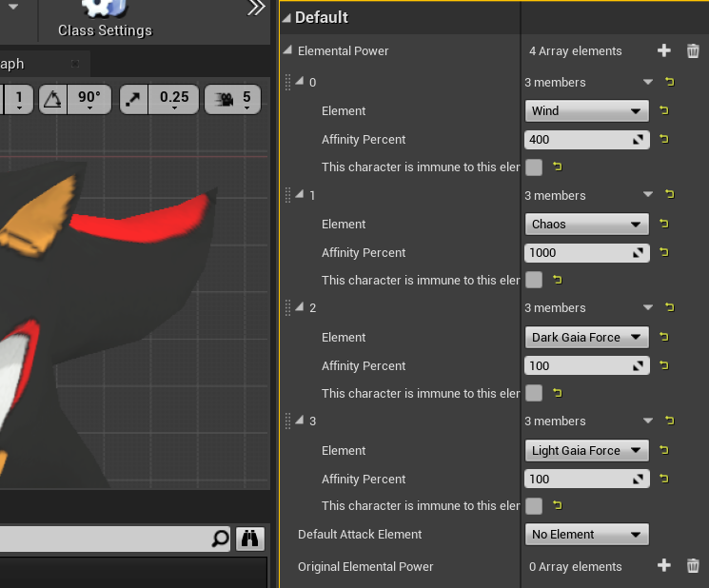Collapse array element 0
This screenshot has width=709, height=588.
click(x=300, y=82)
